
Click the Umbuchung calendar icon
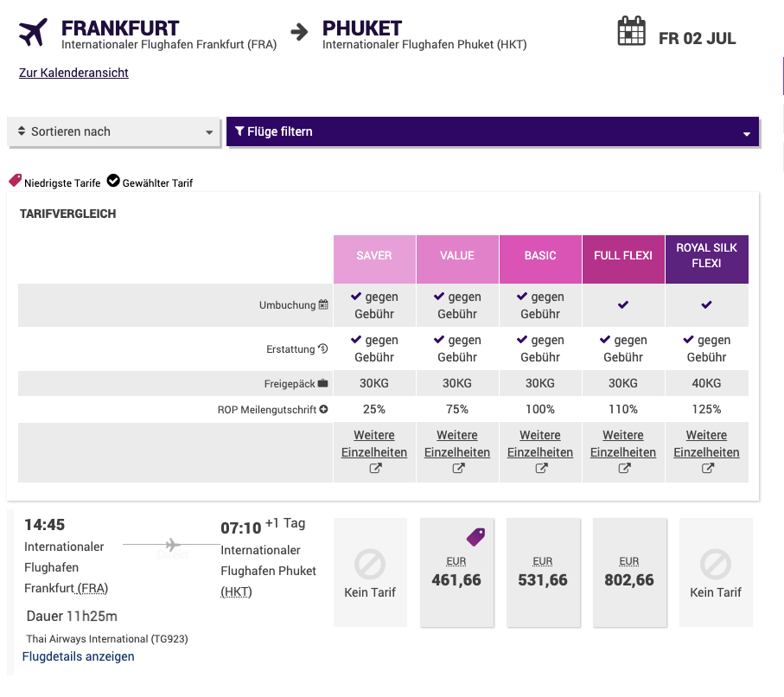(x=323, y=304)
